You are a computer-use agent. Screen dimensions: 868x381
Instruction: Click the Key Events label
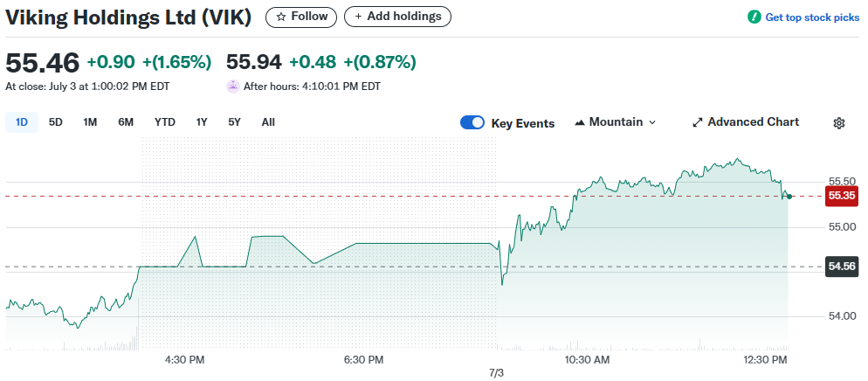click(523, 123)
